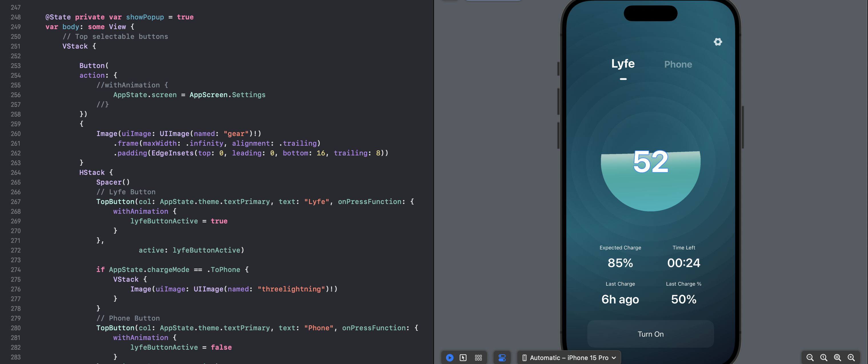This screenshot has width=868, height=364.
Task: Zoom out the preview canvas
Action: point(810,358)
